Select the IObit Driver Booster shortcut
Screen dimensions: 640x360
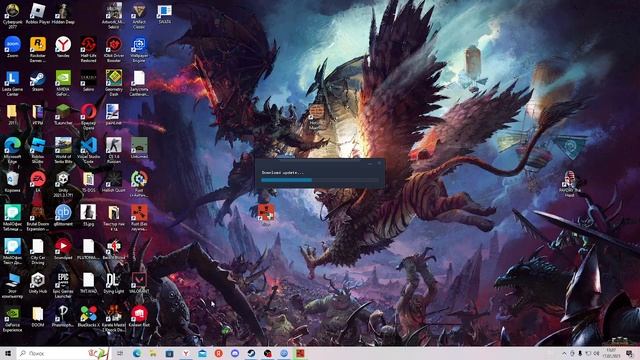coord(114,49)
